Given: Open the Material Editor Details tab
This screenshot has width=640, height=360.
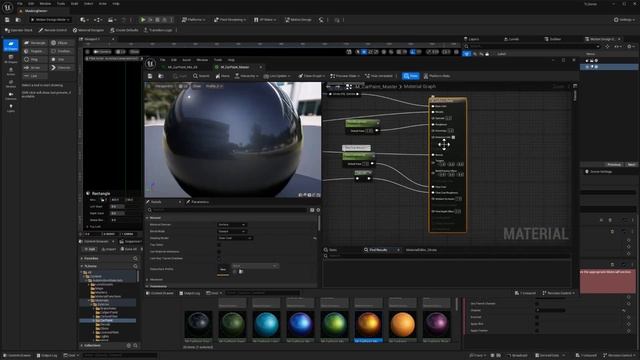Looking at the screenshot, I should click(157, 202).
